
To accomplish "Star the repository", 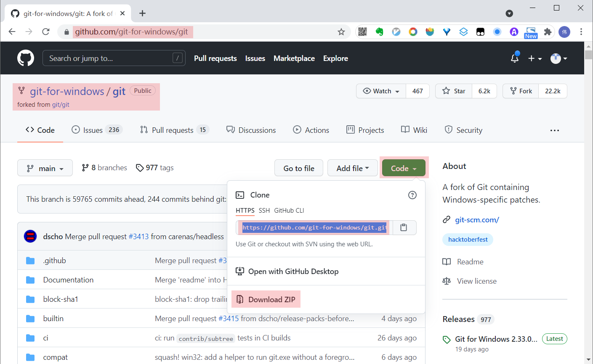I will pos(454,91).
